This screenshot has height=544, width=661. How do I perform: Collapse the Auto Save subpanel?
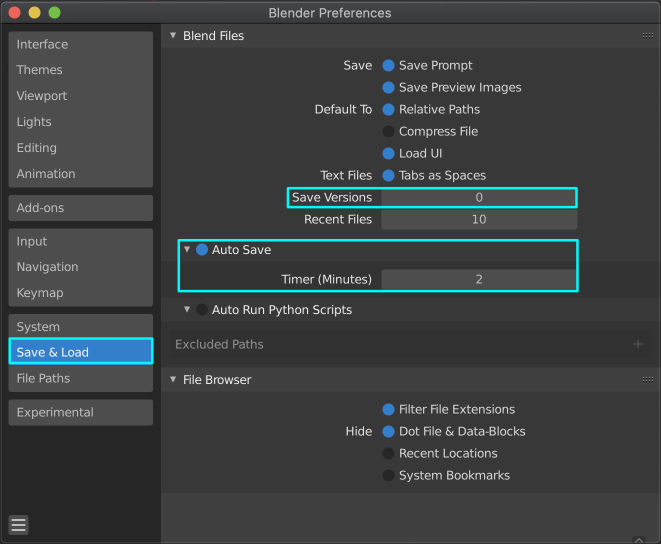tap(187, 249)
